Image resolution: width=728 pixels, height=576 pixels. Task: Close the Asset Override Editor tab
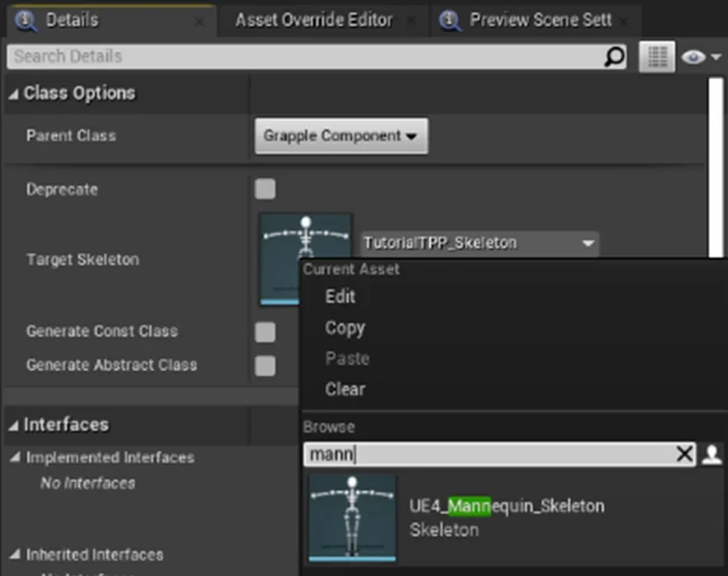point(411,21)
